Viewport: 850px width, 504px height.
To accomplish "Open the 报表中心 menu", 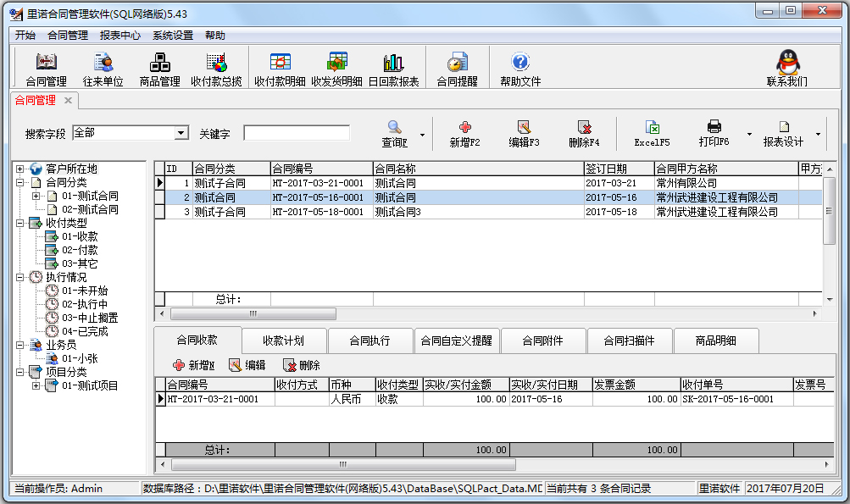I will (119, 36).
